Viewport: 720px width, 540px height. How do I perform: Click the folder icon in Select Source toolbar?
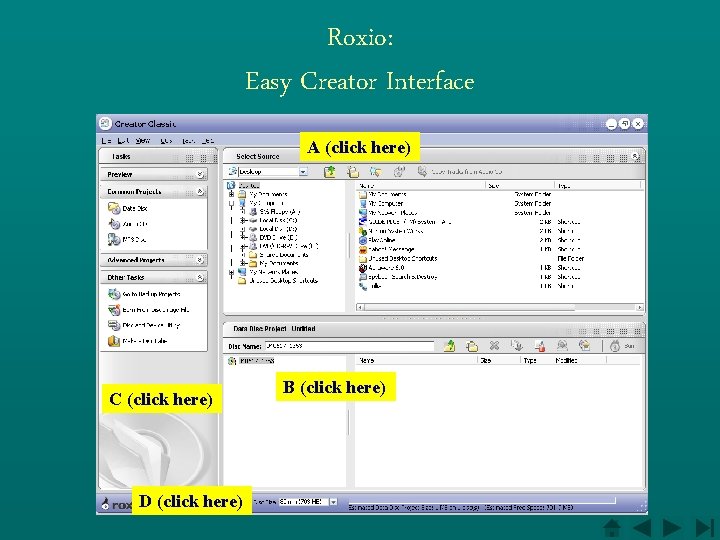click(353, 172)
